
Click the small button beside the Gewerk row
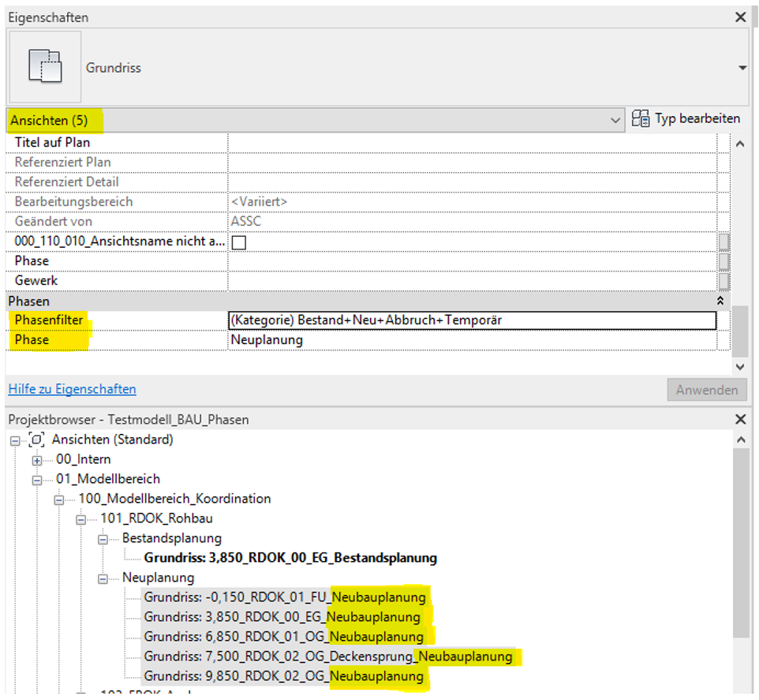[x=723, y=280]
